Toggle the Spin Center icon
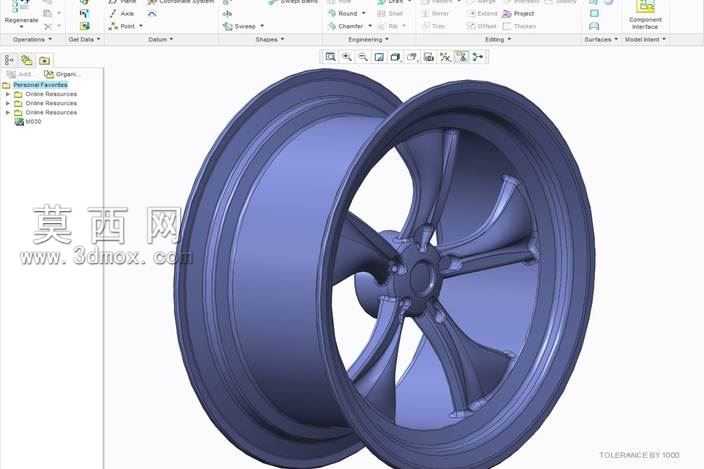Screen dimensions: 704x469 [x=478, y=57]
